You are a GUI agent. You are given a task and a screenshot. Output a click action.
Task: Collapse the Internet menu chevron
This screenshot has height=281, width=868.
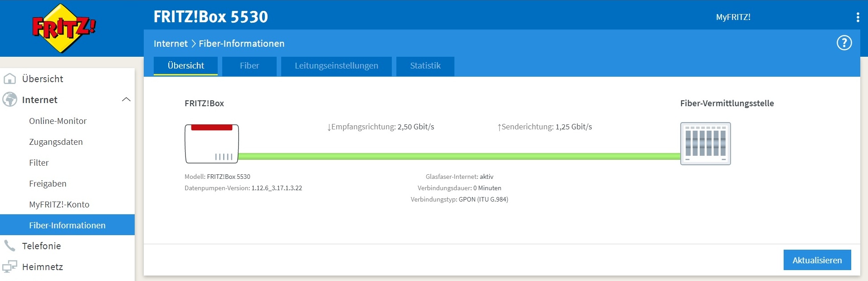point(126,99)
